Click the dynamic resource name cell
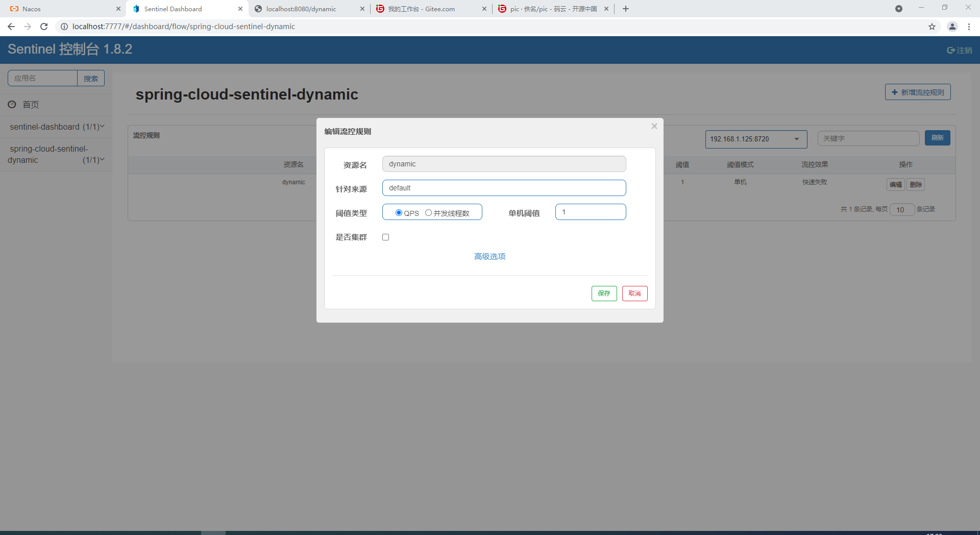Image resolution: width=980 pixels, height=535 pixels. point(293,182)
